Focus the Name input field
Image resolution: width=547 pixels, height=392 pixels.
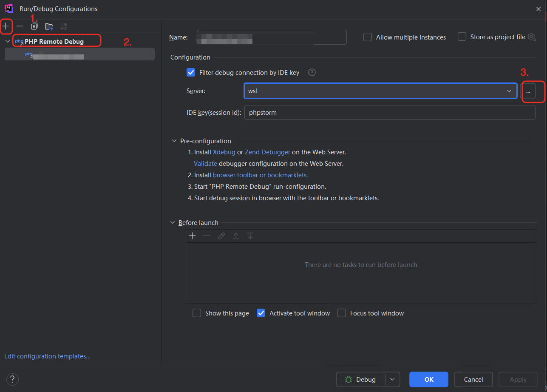(x=272, y=37)
